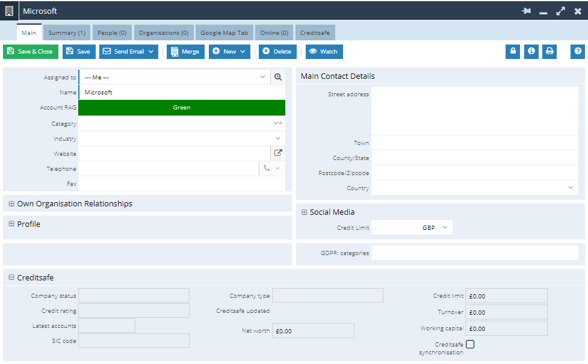Click the Website input field

point(175,153)
